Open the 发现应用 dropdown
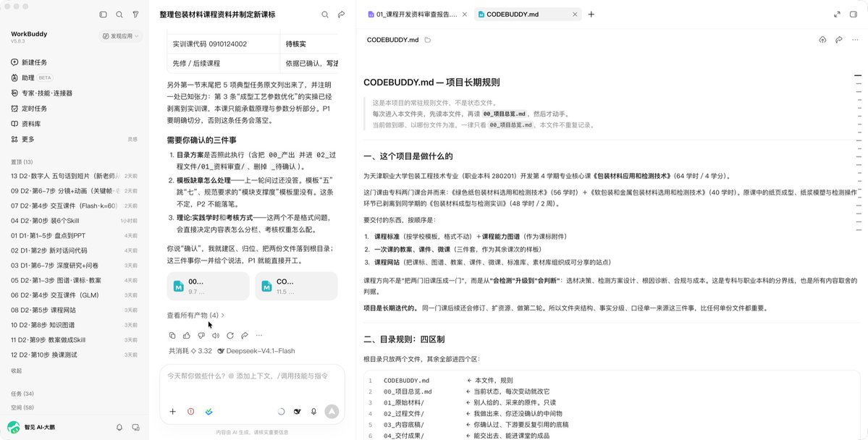 121,36
